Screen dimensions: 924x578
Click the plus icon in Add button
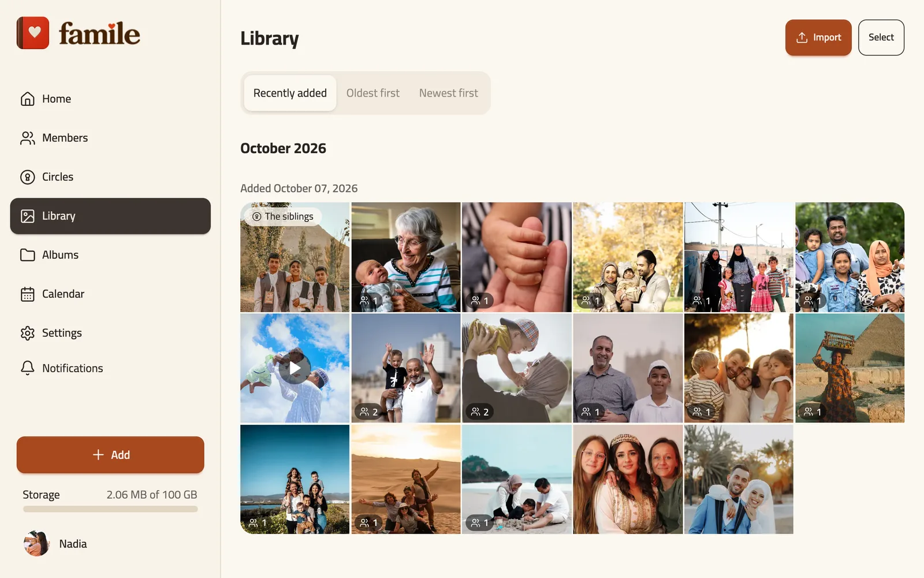point(98,455)
